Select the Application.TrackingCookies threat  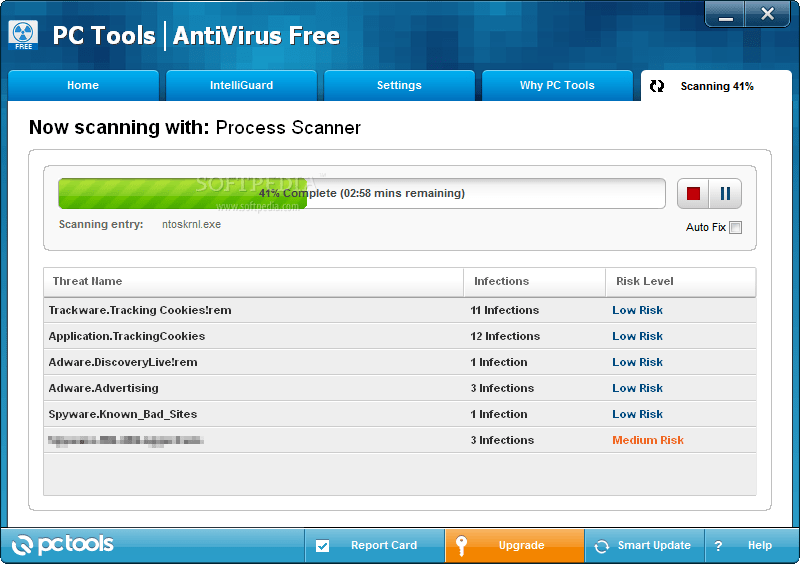(x=399, y=336)
